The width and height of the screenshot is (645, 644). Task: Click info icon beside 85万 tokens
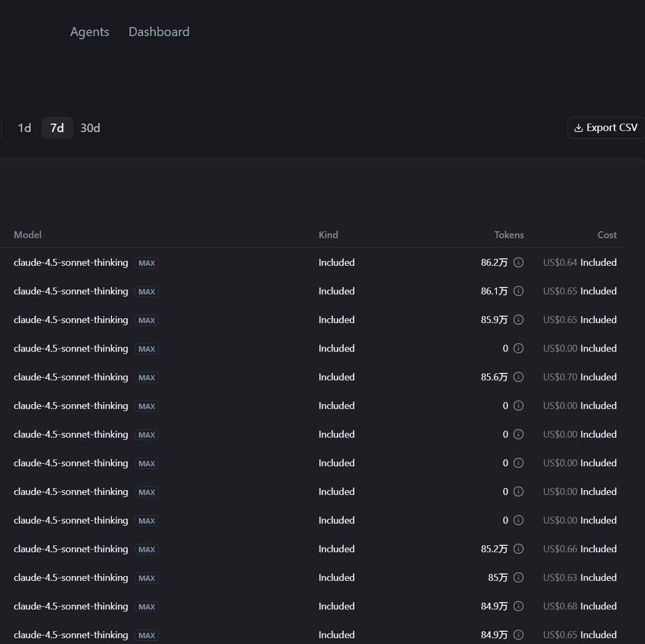(x=519, y=578)
